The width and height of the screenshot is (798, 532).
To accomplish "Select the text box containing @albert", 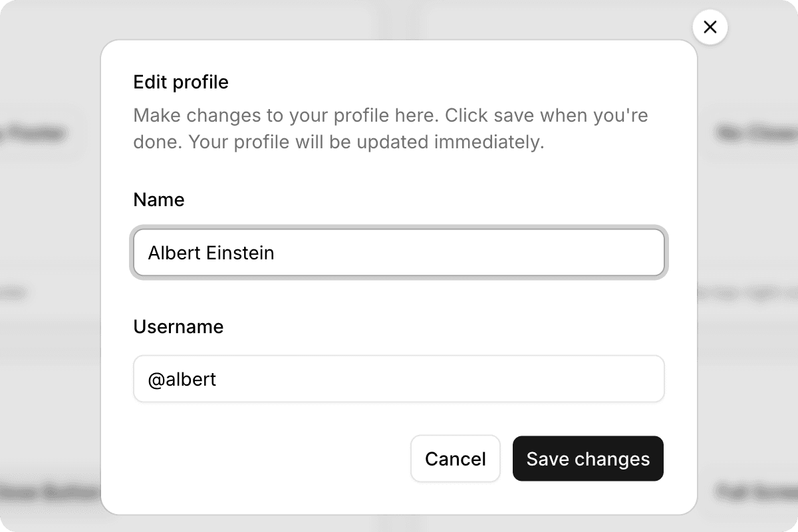I will [x=399, y=379].
